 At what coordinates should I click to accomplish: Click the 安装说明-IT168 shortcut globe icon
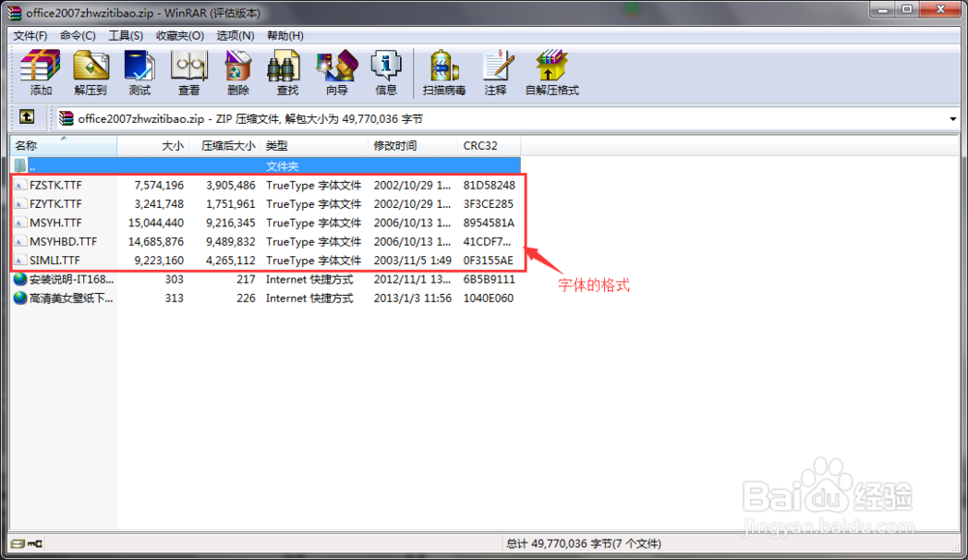[20, 280]
